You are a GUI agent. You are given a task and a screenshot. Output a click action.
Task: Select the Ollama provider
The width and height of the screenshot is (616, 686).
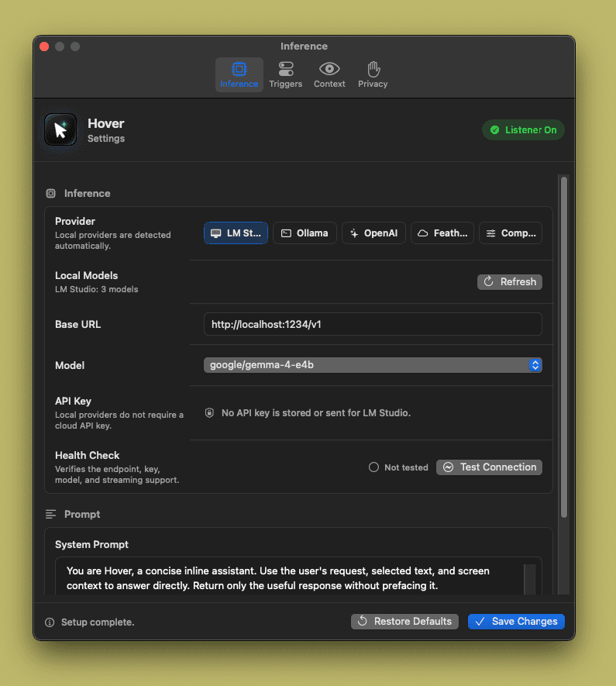click(x=305, y=233)
